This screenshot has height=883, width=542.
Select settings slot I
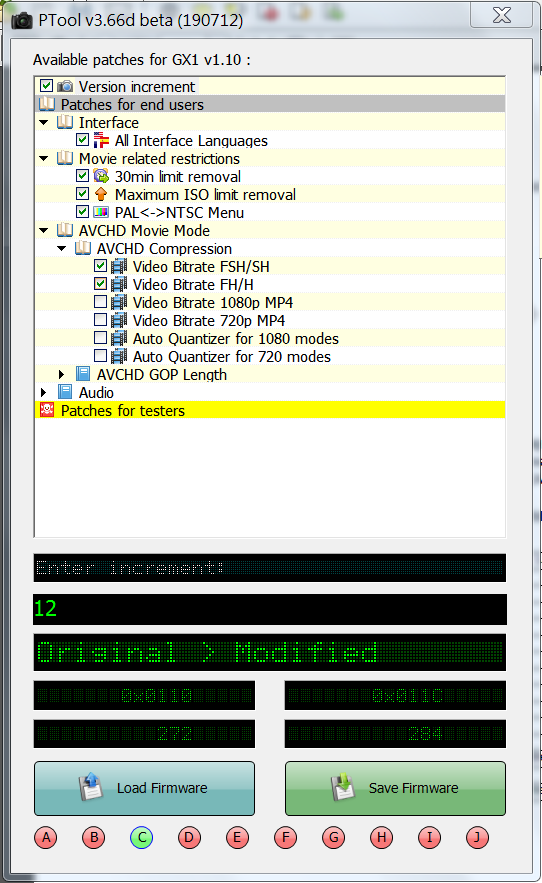click(x=429, y=838)
